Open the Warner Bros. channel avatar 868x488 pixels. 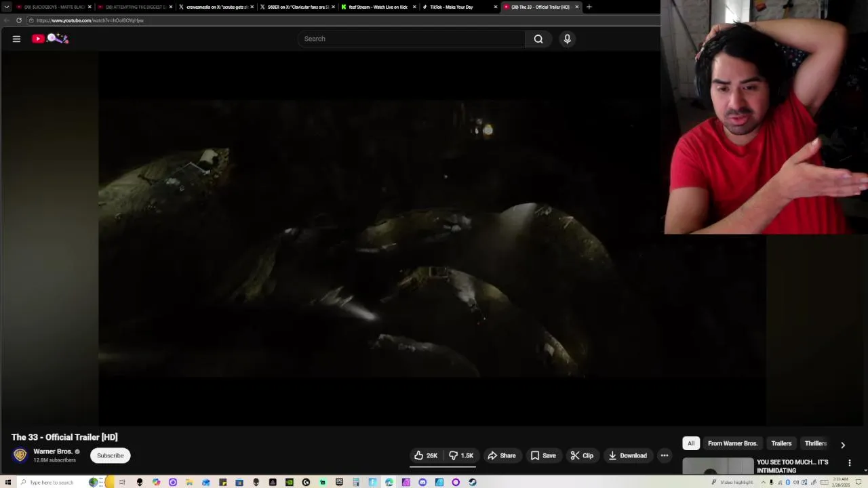pyautogui.click(x=20, y=455)
